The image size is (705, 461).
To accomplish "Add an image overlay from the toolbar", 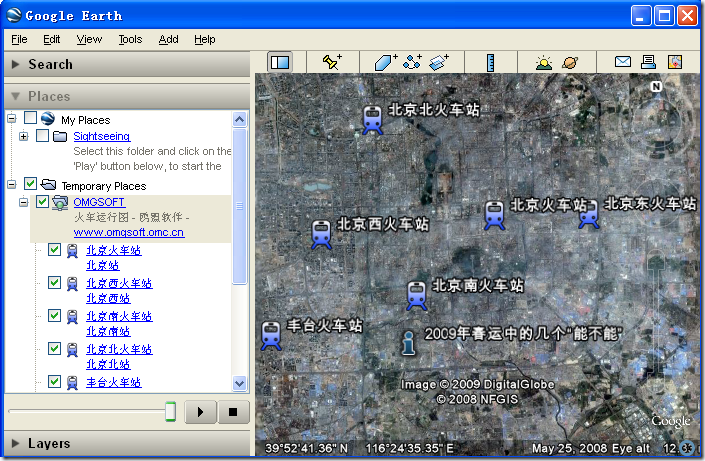I will 439,62.
